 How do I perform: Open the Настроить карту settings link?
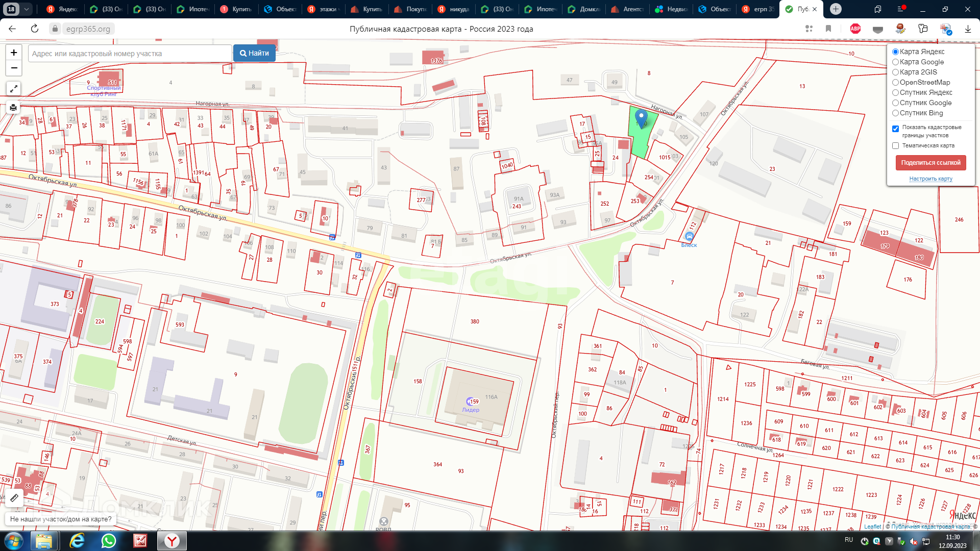click(930, 179)
